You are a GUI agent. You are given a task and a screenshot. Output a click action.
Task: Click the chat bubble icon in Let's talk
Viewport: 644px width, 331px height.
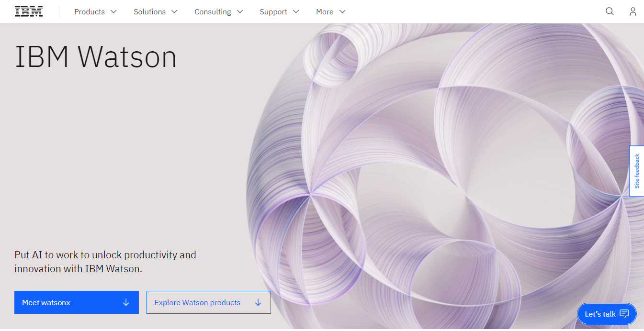coord(624,314)
